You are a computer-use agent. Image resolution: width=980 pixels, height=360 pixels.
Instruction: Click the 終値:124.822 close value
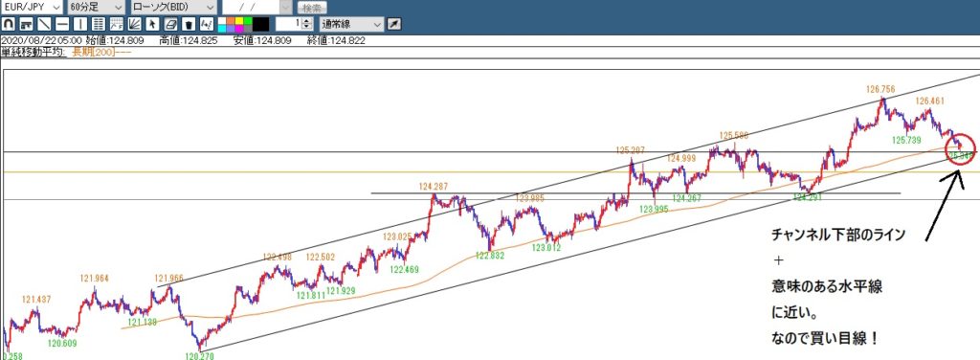click(x=336, y=41)
